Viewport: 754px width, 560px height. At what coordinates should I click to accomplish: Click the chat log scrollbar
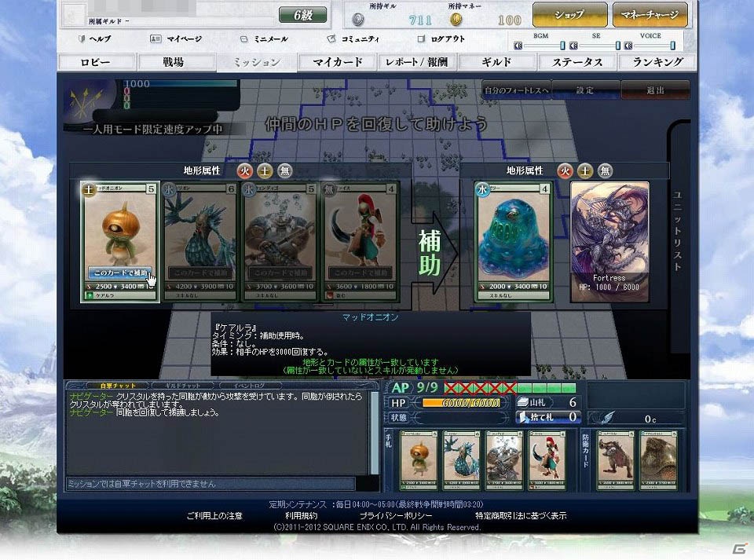pyautogui.click(x=375, y=433)
